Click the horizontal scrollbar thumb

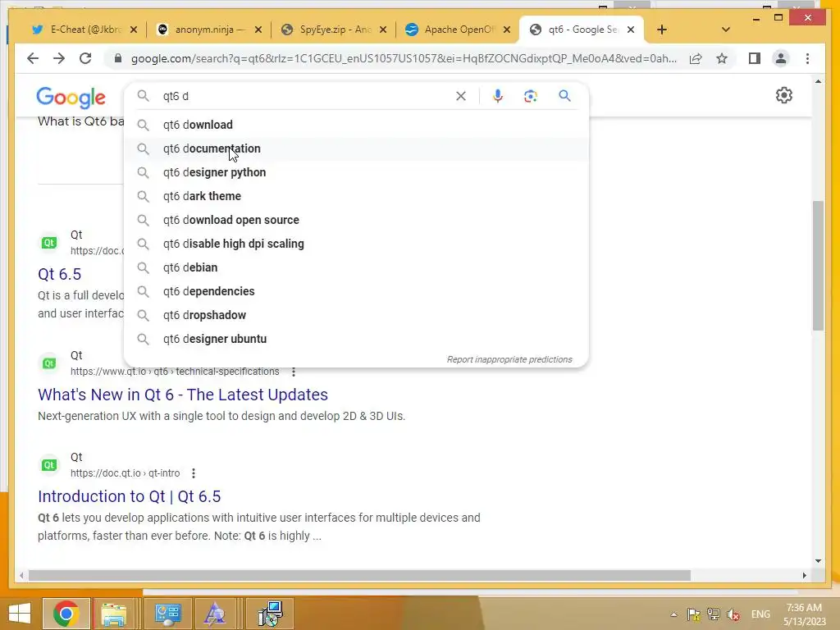pos(359,575)
